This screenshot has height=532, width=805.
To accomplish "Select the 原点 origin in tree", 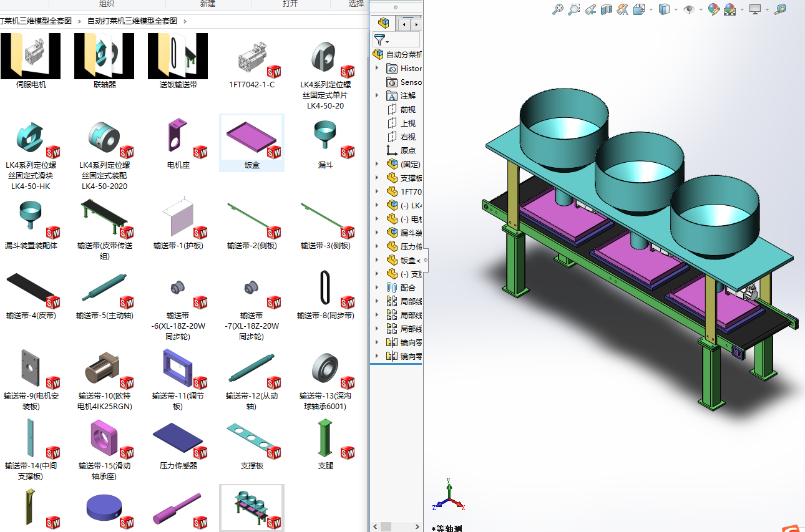I will coord(401,150).
